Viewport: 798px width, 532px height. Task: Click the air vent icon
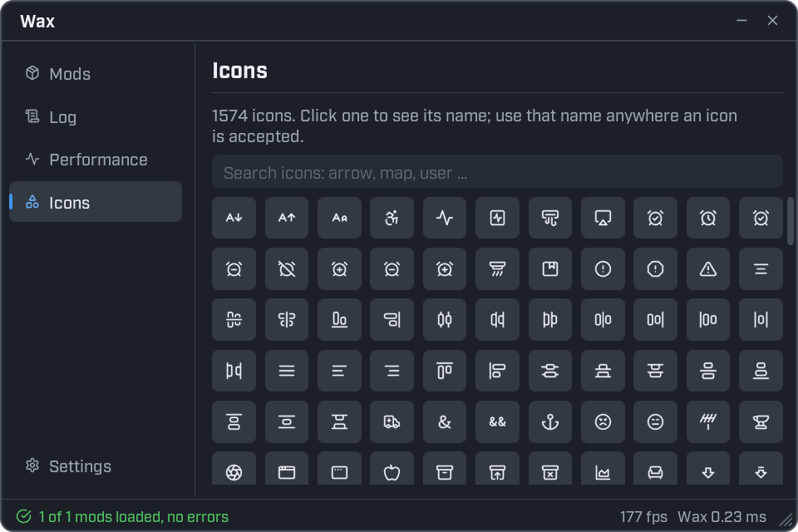pos(550,218)
